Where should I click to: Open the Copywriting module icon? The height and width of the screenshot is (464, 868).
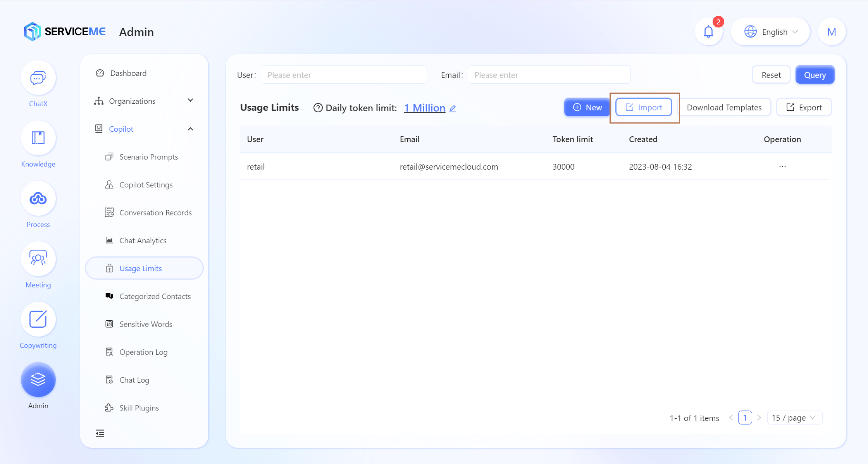[38, 320]
